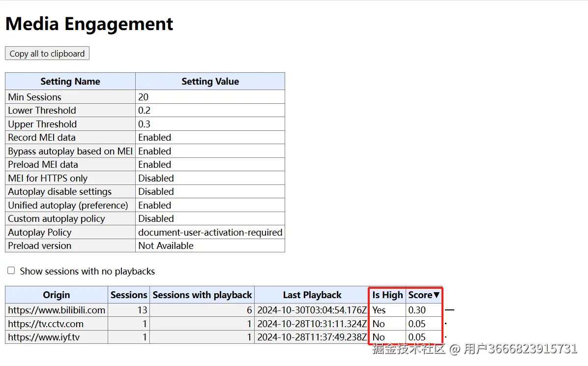Click score 0.05 for www.iyf.tv row
Viewport: 588px width, 366px height.
click(424, 337)
